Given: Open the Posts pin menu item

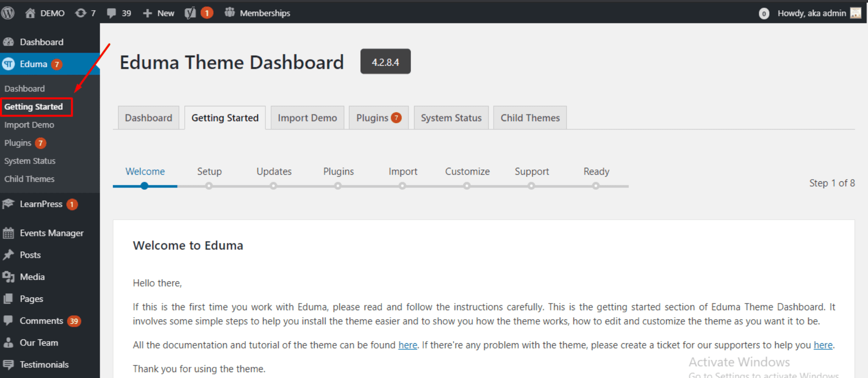Looking at the screenshot, I should [x=8, y=255].
